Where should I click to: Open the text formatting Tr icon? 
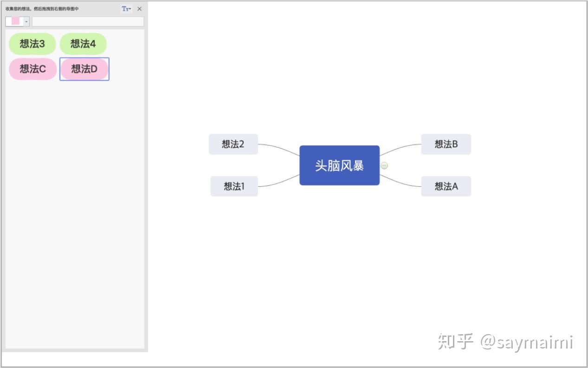click(x=125, y=8)
